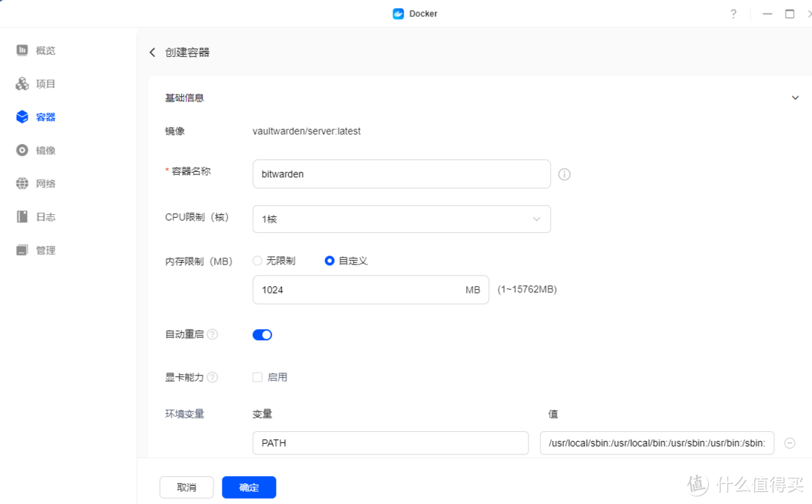Click help icon beside 自动重启
The width and height of the screenshot is (812, 504).
pyautogui.click(x=212, y=334)
